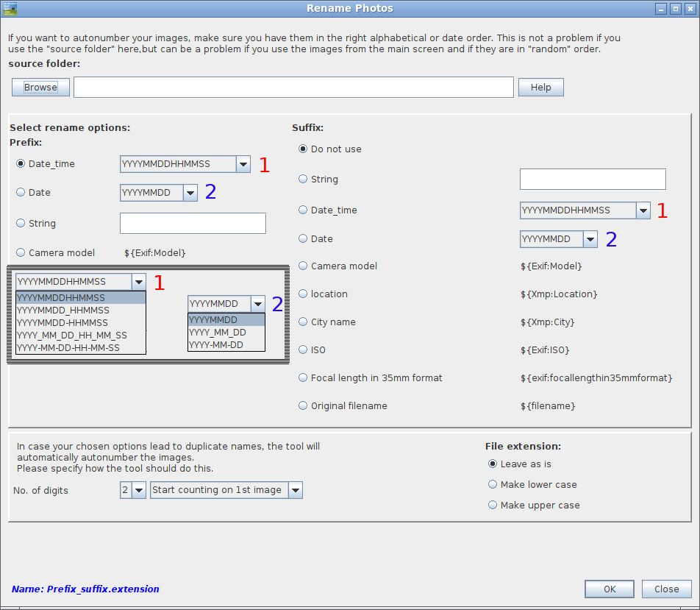Click the Prefix ${Exif:Model} text
Screen dimensions: 700x610
155,253
